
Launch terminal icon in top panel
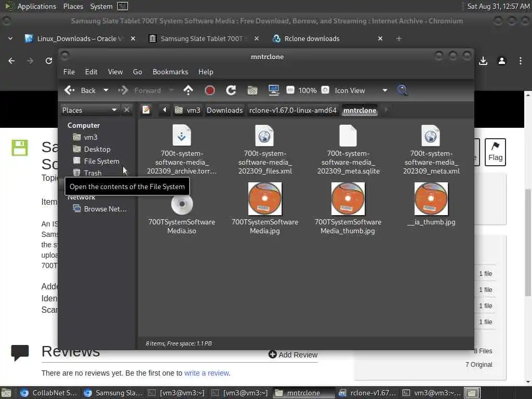(123, 6)
